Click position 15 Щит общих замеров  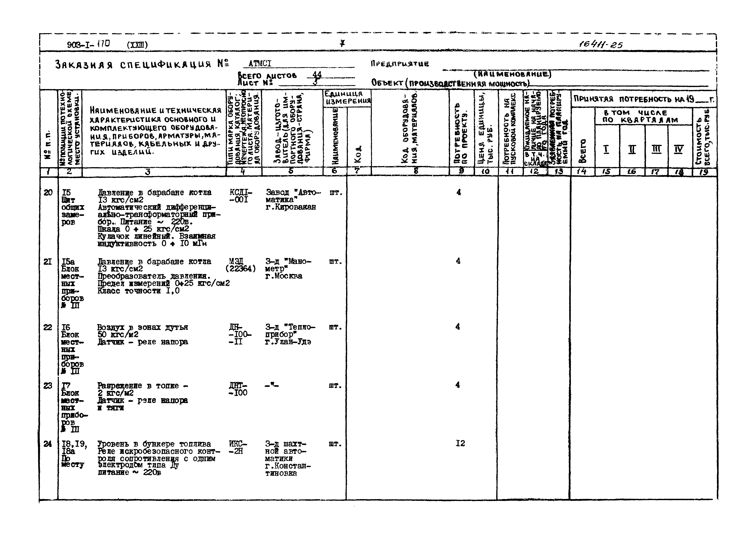coord(73,207)
